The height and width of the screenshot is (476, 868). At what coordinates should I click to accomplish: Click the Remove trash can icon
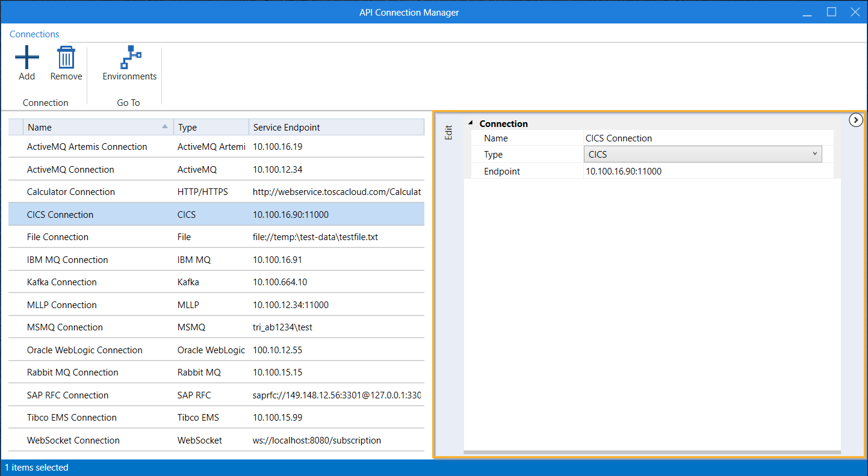point(66,58)
